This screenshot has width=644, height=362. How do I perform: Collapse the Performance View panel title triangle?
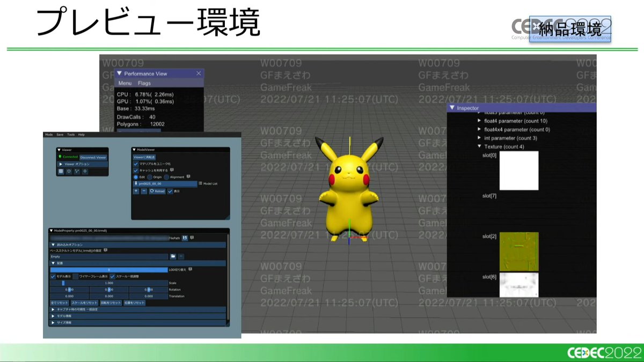[x=119, y=73]
